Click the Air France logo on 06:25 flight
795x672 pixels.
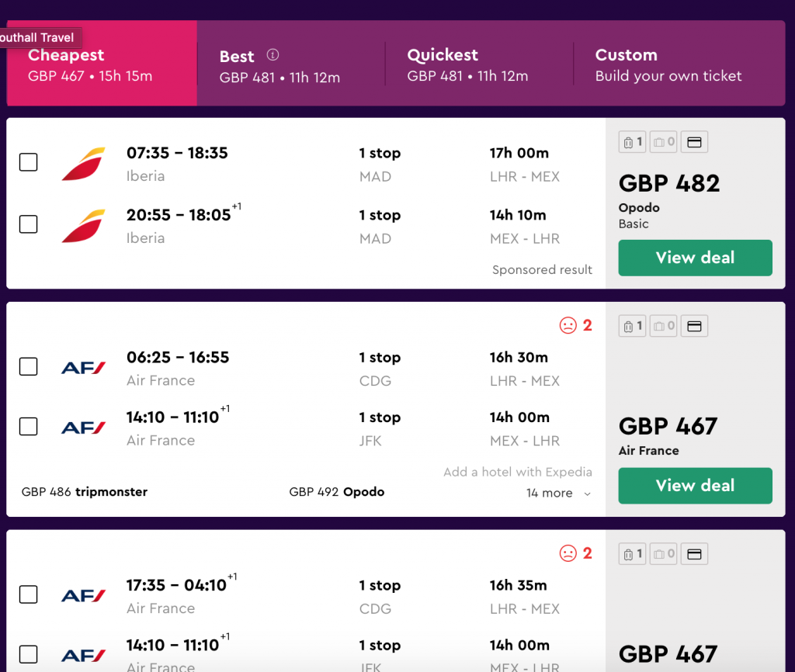[83, 367]
